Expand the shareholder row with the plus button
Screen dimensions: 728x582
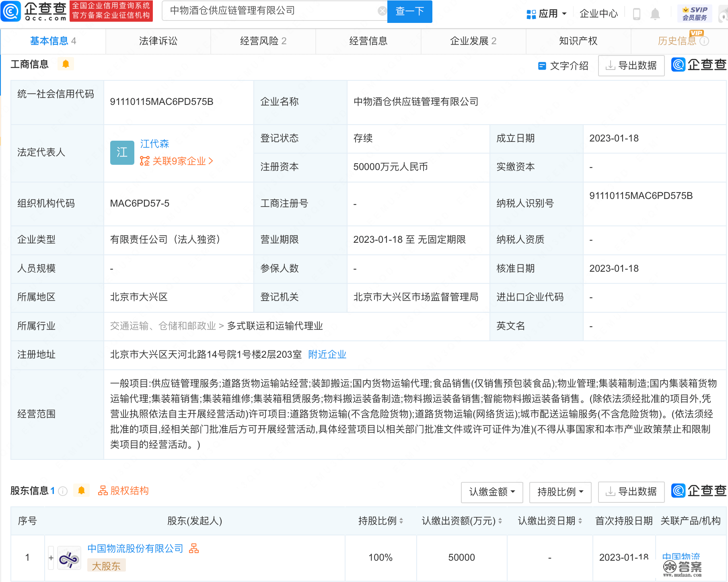click(x=51, y=558)
